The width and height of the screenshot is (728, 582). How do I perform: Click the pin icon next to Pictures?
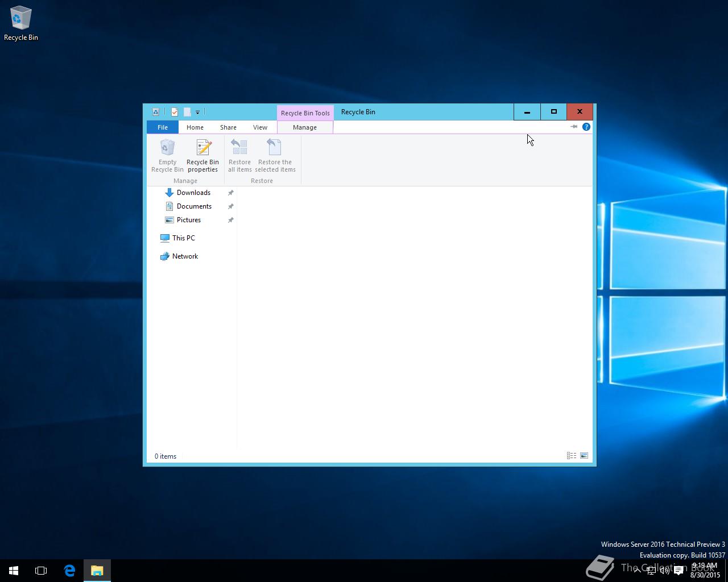[230, 220]
